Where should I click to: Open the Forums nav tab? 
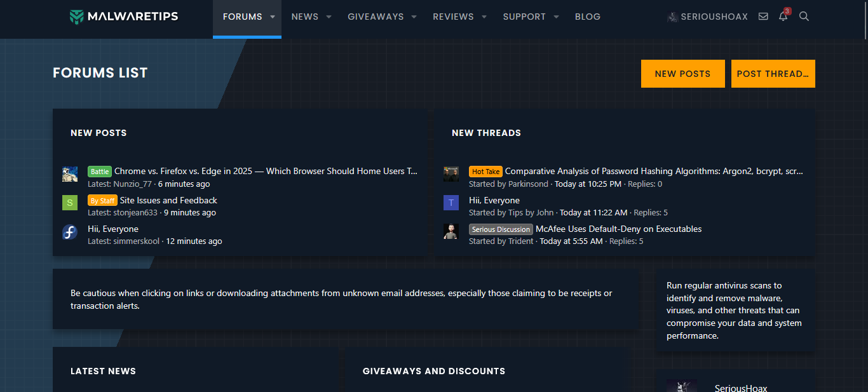pyautogui.click(x=243, y=17)
